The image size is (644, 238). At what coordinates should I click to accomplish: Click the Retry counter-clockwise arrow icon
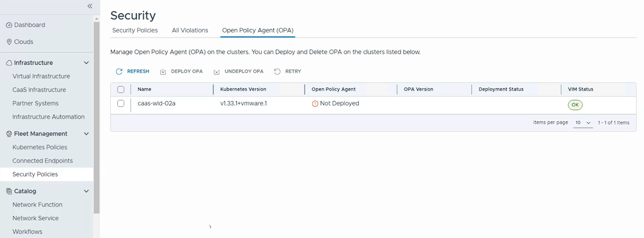[x=277, y=72]
